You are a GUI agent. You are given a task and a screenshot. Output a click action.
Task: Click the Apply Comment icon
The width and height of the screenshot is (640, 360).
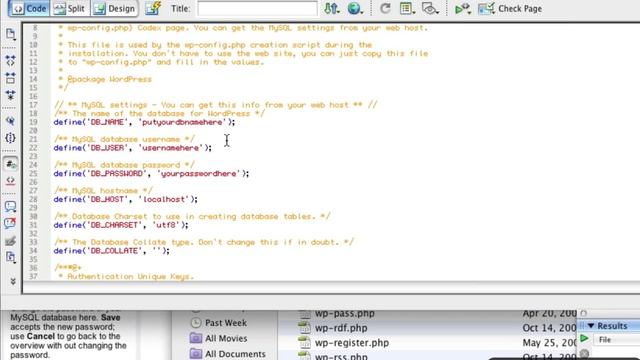click(11, 207)
